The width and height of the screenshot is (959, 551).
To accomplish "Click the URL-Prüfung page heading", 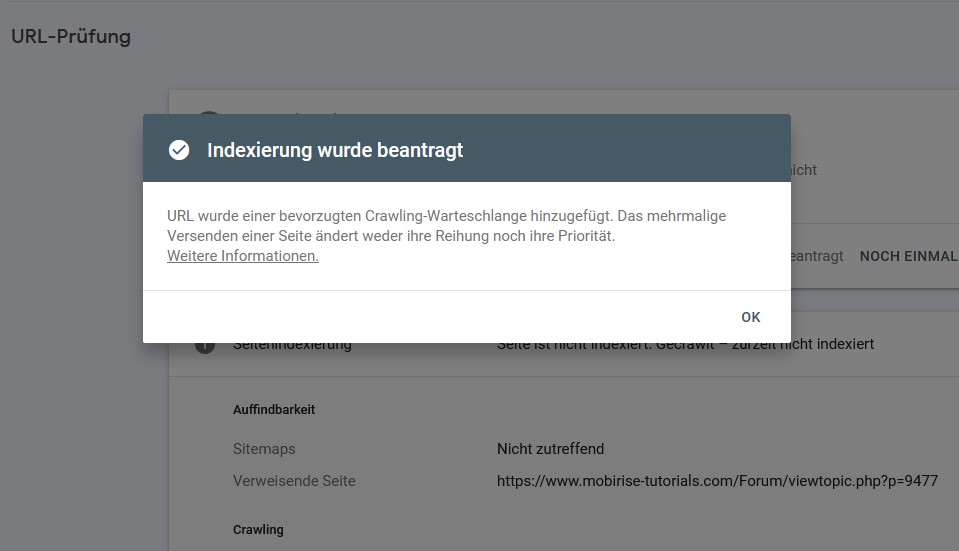I will pyautogui.click(x=71, y=37).
